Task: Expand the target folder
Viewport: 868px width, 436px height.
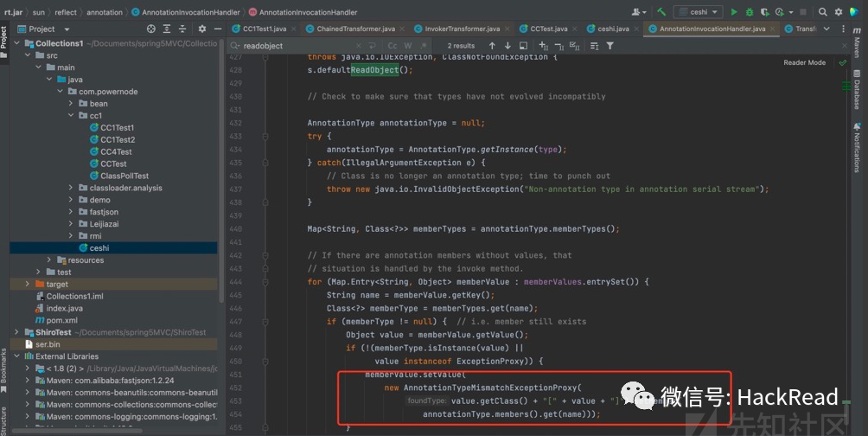Action: pyautogui.click(x=28, y=285)
